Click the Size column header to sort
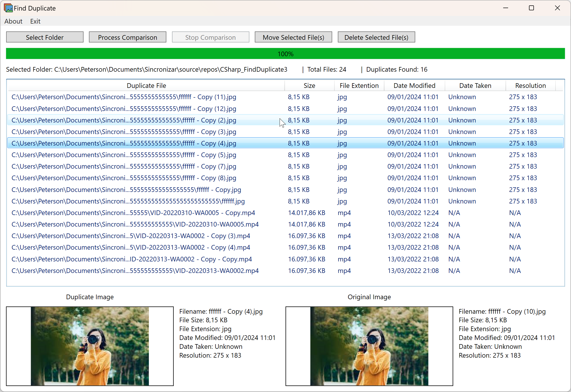Image resolution: width=571 pixels, height=392 pixels. (x=309, y=85)
